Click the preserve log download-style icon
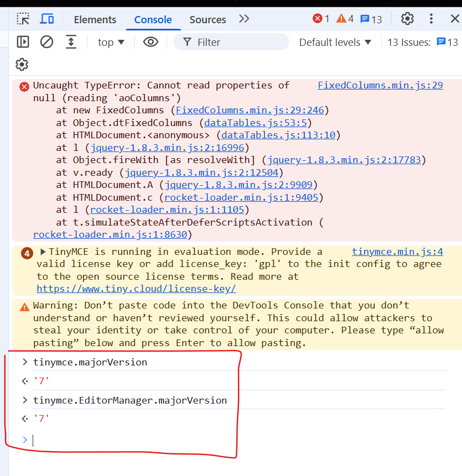Image resolution: width=462 pixels, height=476 pixels. click(71, 42)
